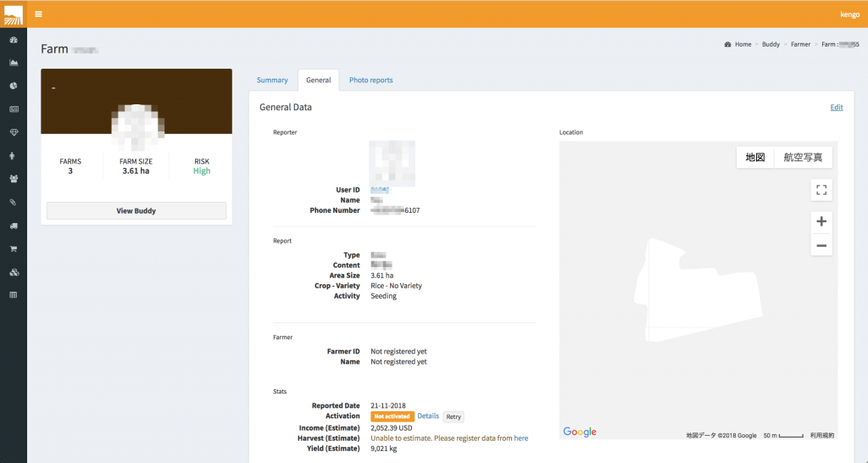868x463 pixels.
Task: Open the diamond icon in sidebar
Action: 14,132
